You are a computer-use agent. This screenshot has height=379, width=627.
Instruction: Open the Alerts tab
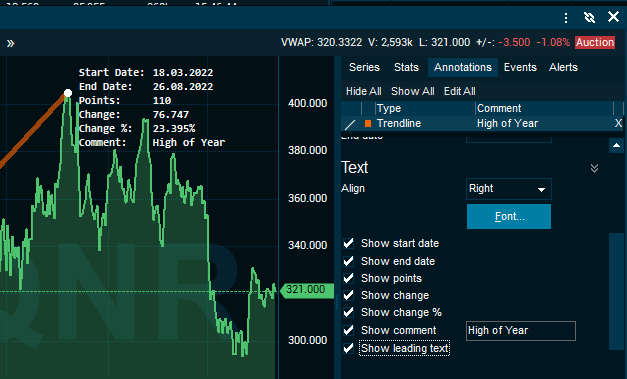click(x=563, y=67)
